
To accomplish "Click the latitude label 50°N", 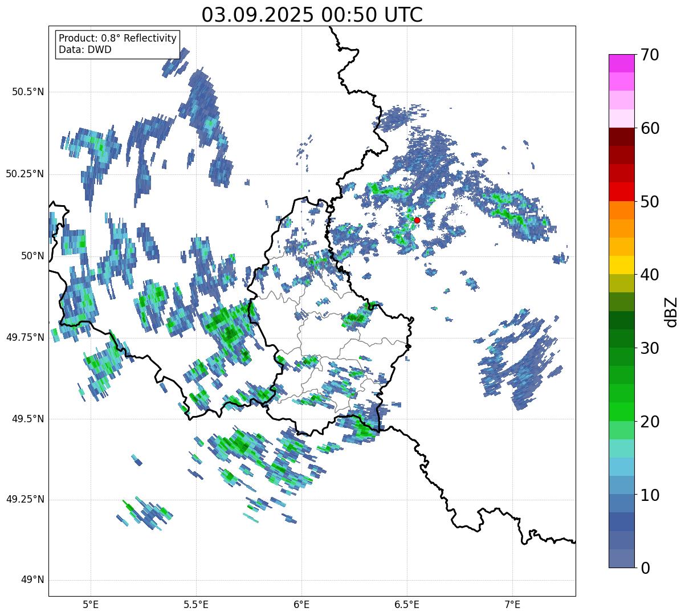I will point(32,256).
